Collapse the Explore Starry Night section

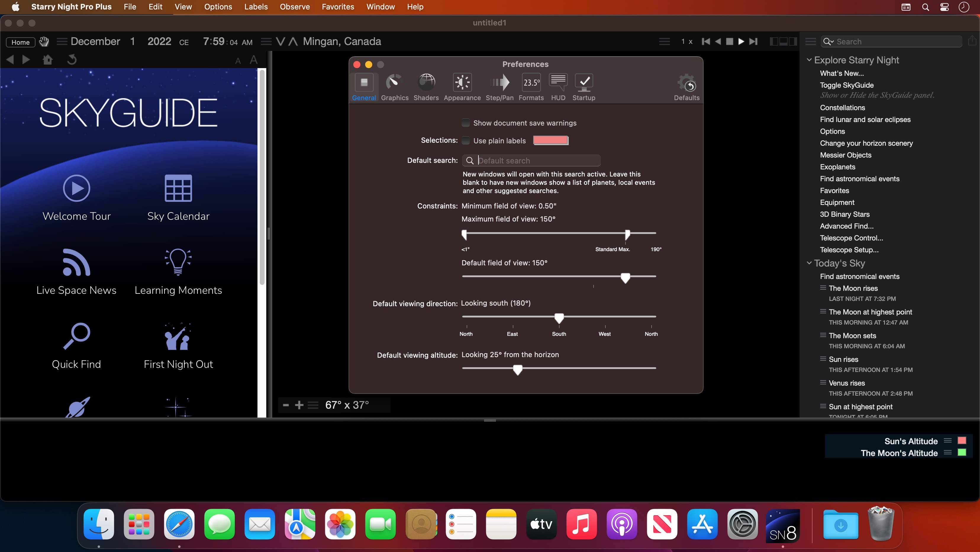pos(809,60)
